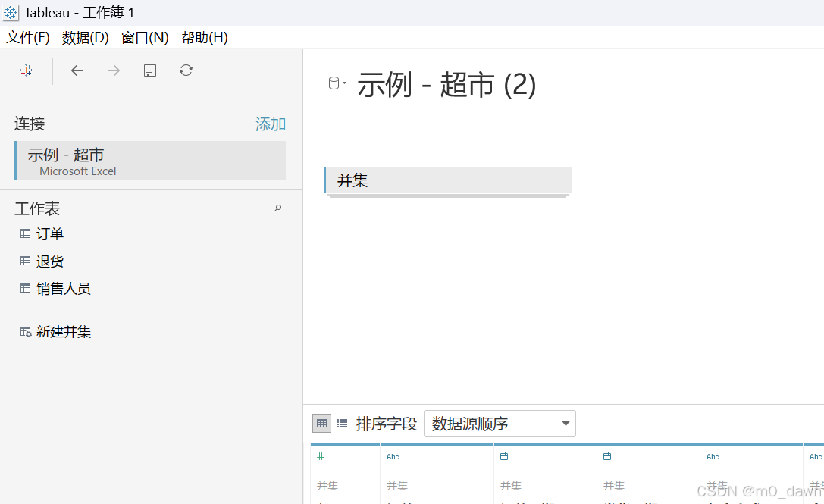Click the number type icon of the first column
The width and height of the screenshot is (824, 504).
(x=321, y=456)
